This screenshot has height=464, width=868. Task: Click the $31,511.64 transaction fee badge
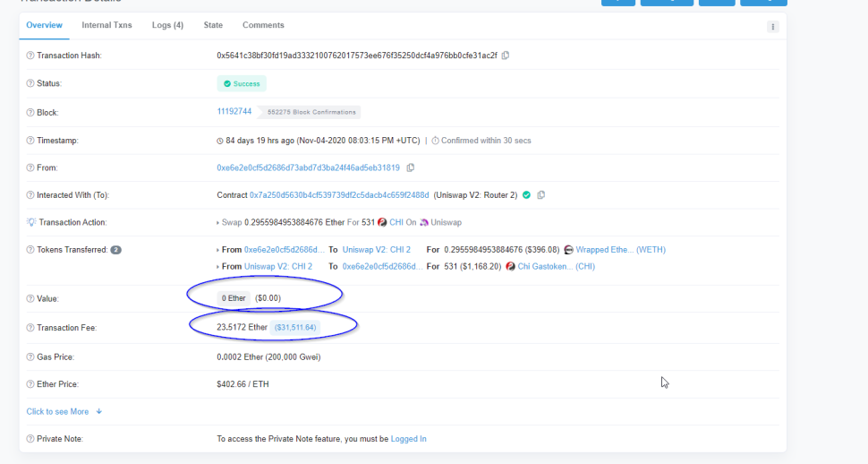pyautogui.click(x=295, y=327)
